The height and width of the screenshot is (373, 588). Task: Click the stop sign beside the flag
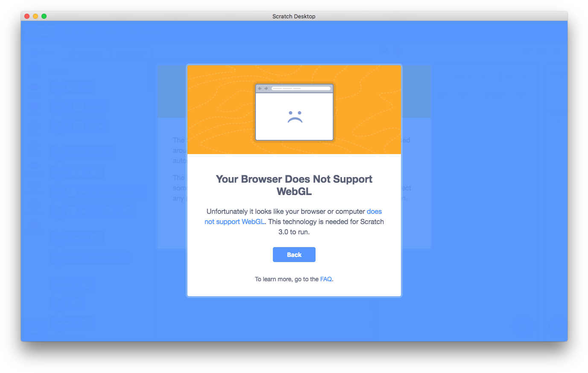point(398,51)
